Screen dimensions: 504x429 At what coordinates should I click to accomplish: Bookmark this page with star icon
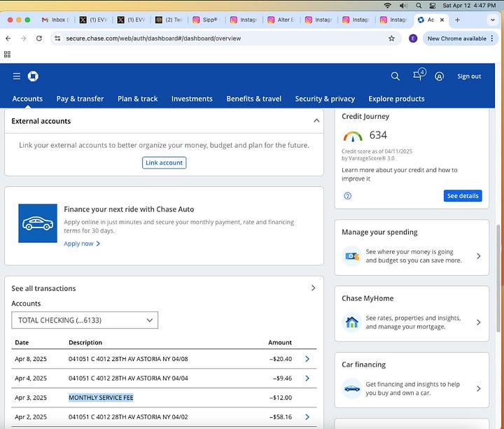point(391,38)
